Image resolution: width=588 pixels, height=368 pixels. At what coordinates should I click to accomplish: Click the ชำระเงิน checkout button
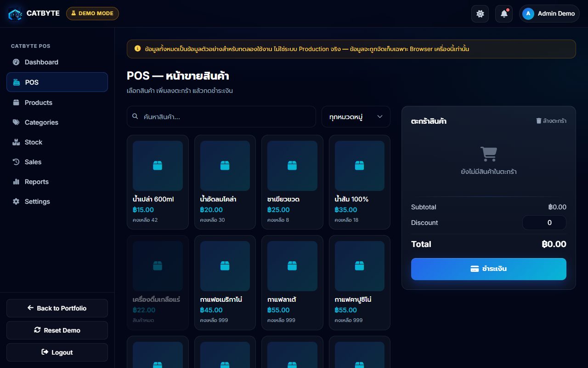[489, 269]
